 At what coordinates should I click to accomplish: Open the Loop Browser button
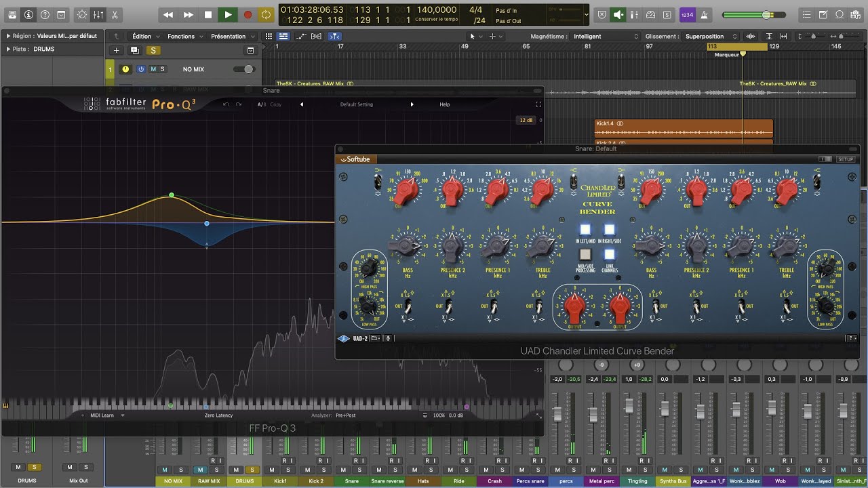click(x=840, y=14)
